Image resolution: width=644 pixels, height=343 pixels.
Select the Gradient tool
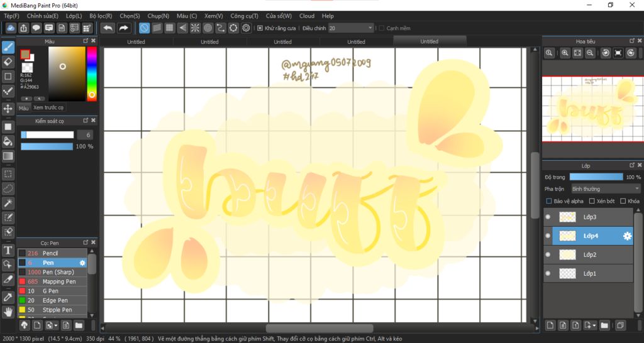tap(8, 156)
